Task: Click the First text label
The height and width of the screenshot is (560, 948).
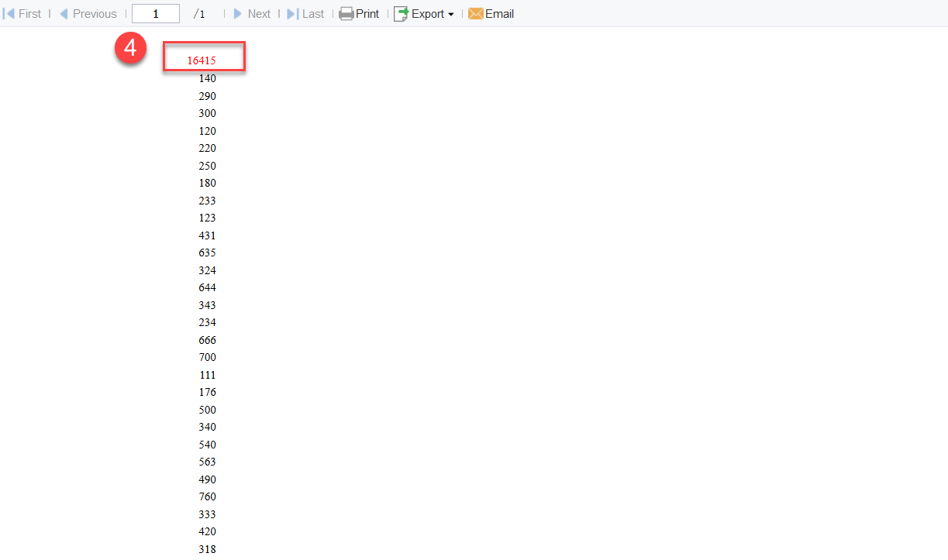Action: pos(29,13)
